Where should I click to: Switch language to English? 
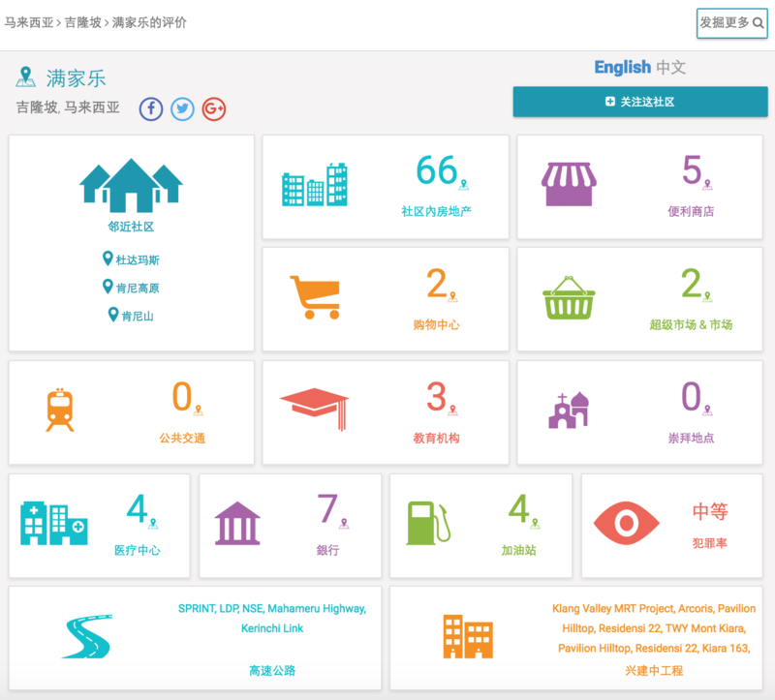click(x=622, y=67)
